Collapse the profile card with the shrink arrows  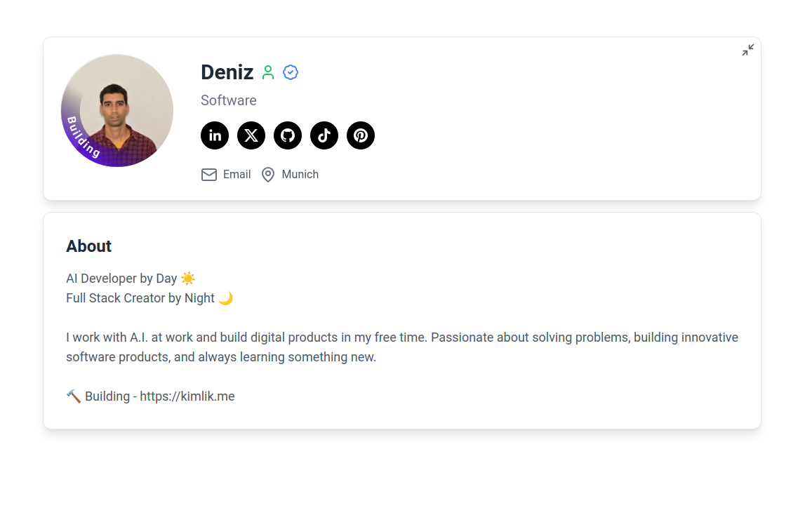coord(747,50)
